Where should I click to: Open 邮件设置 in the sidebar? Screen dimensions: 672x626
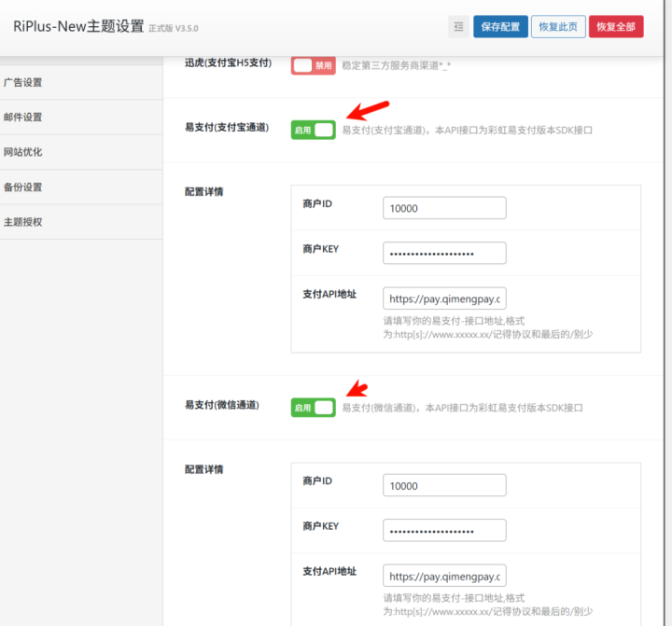pos(81,117)
